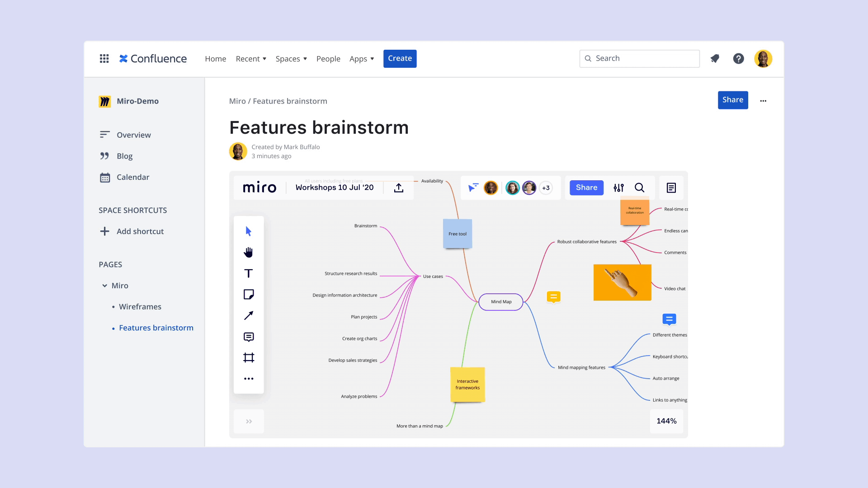Select the sticky note tool

pyautogui.click(x=248, y=295)
